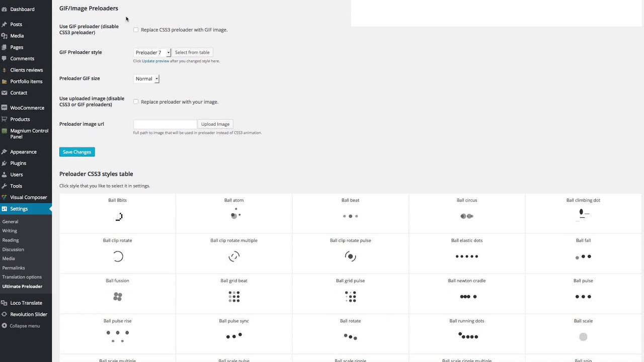
Task: Select the Ball pulse preloader style
Action: tap(583, 294)
